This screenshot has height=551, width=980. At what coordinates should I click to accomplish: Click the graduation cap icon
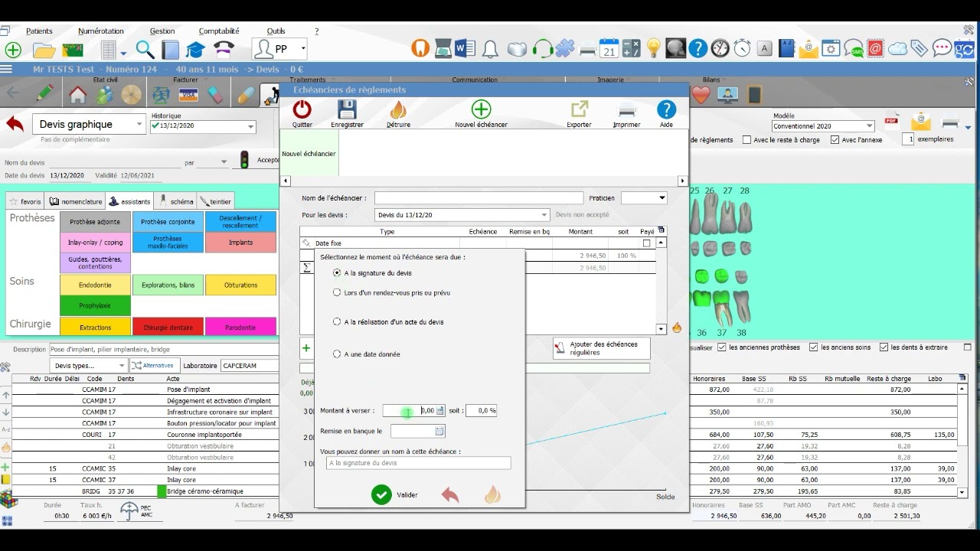click(196, 50)
